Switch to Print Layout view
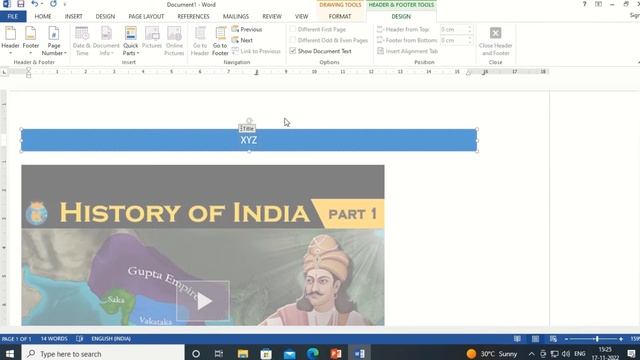 (x=535, y=339)
